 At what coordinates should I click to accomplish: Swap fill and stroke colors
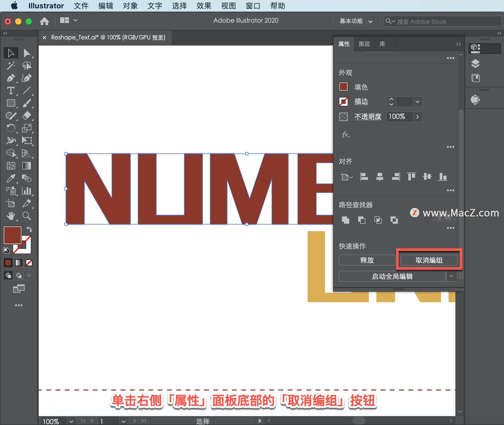tap(29, 229)
